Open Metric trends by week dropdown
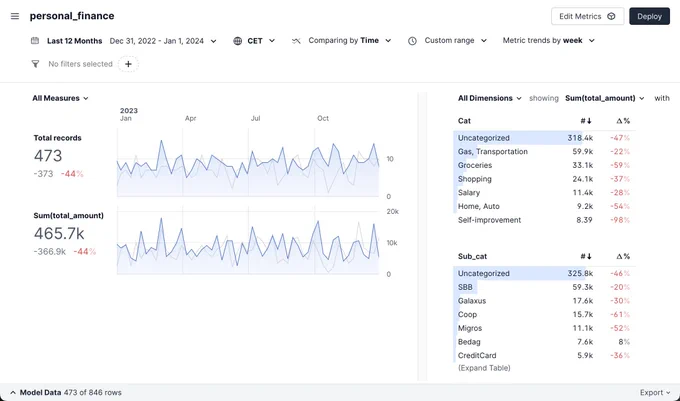This screenshot has width=680, height=401. (549, 40)
